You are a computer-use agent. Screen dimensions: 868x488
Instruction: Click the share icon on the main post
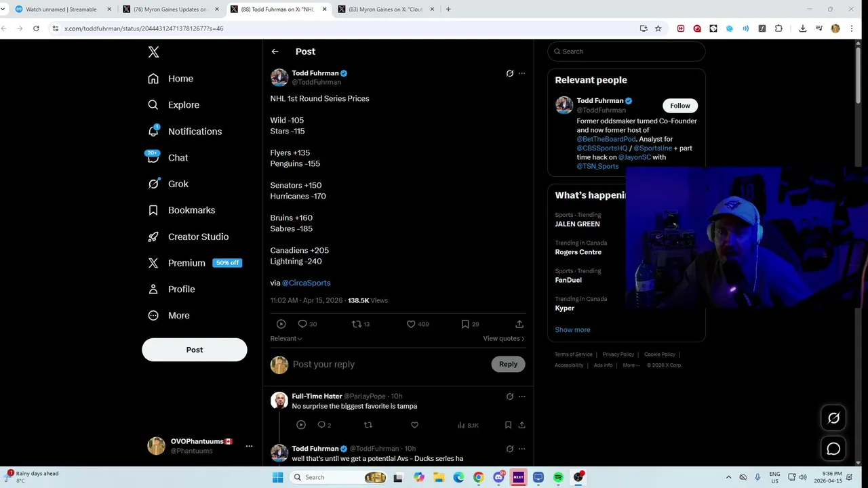tap(519, 324)
